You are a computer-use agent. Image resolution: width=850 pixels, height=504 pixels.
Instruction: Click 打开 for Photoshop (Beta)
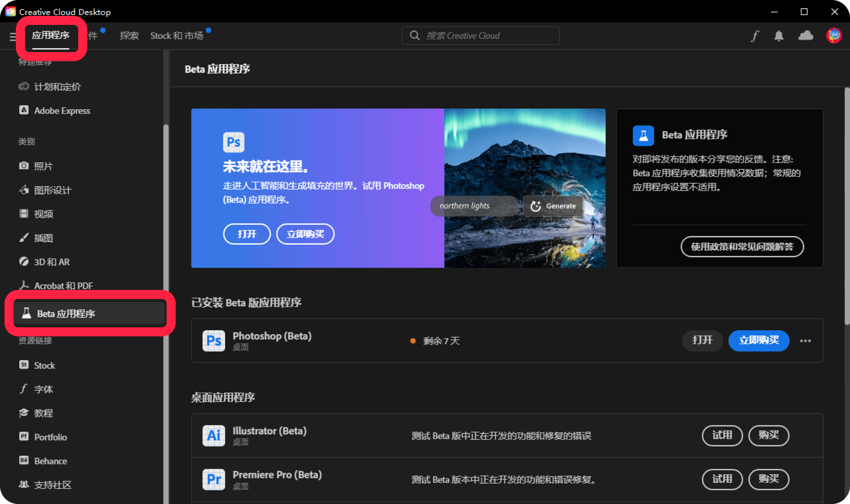click(x=702, y=341)
